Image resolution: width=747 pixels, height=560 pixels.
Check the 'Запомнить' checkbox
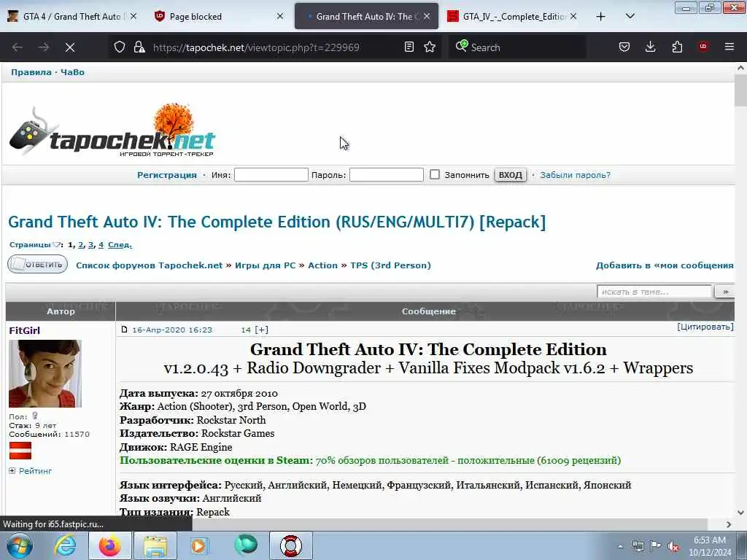(435, 174)
